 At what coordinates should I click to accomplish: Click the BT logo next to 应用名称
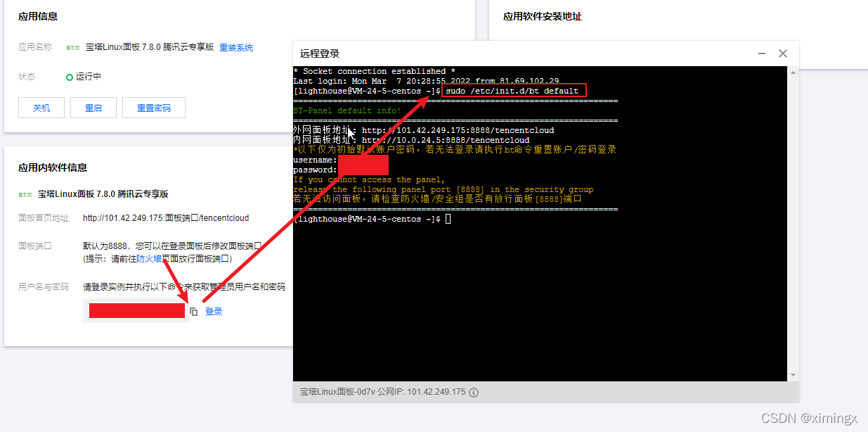click(x=73, y=48)
